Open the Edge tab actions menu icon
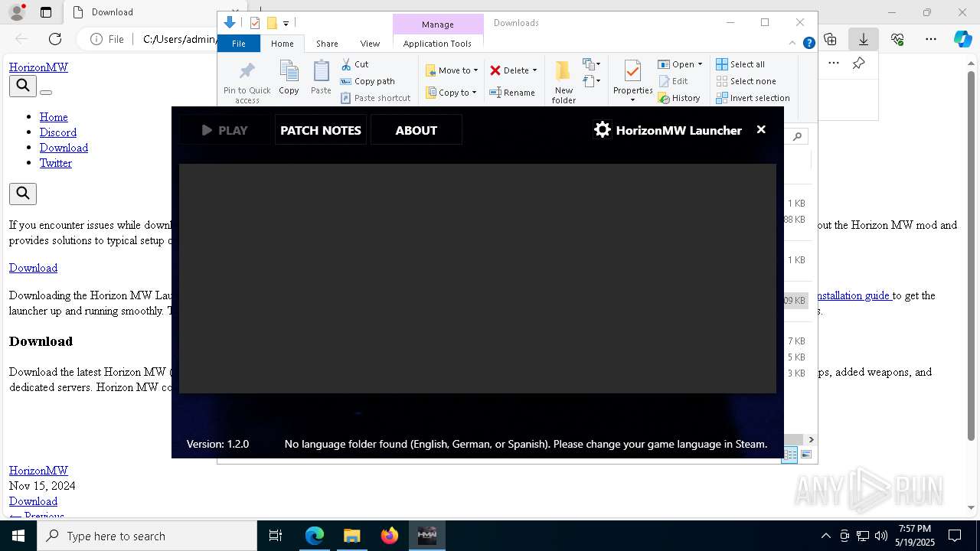The height and width of the screenshot is (551, 980). 46,12
